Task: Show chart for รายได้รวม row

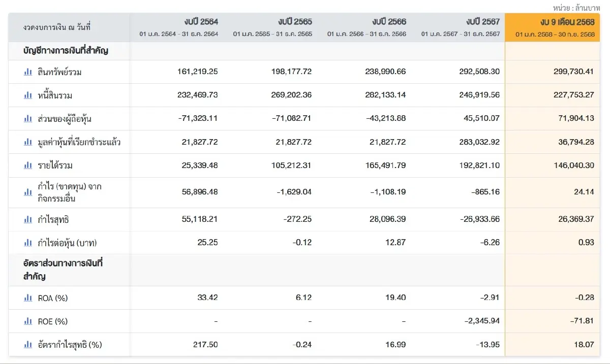Action: 28,166
